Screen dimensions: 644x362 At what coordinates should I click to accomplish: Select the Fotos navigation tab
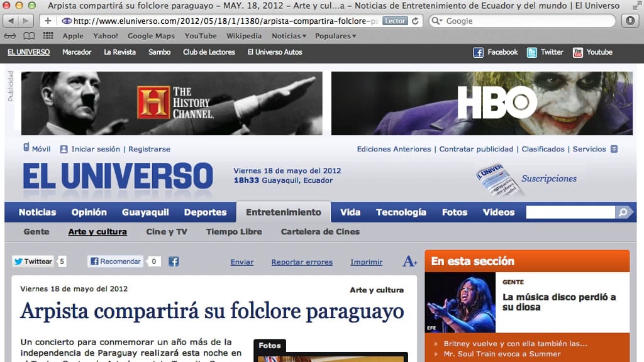click(455, 212)
